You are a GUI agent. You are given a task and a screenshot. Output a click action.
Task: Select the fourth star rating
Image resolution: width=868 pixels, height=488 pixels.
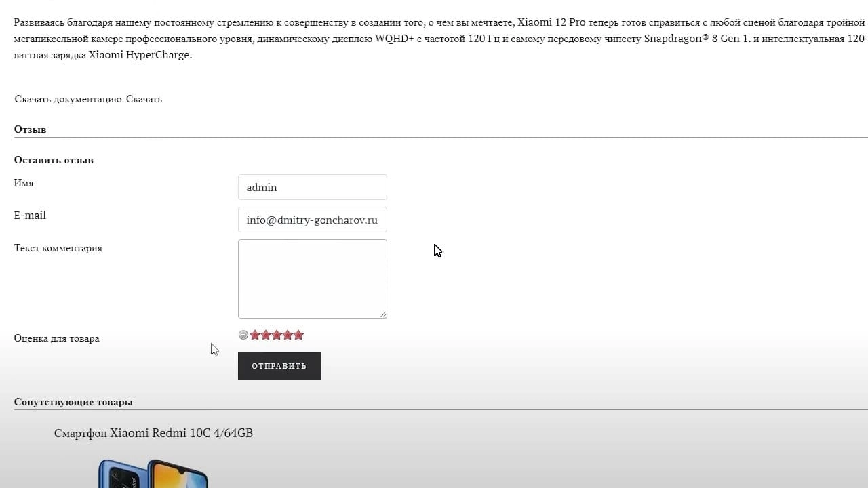click(x=288, y=335)
